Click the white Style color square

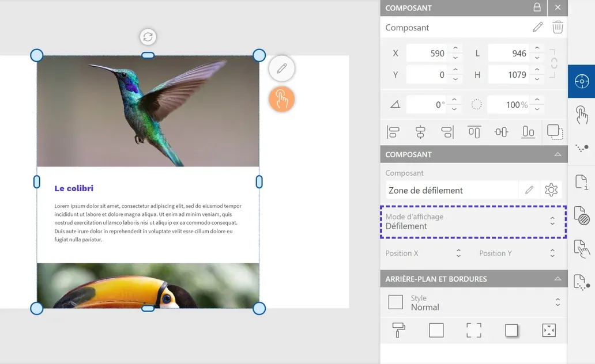click(x=396, y=302)
